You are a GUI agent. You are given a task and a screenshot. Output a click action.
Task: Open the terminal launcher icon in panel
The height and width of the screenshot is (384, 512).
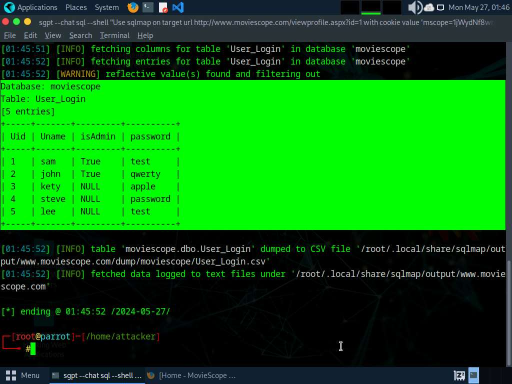tap(148, 7)
